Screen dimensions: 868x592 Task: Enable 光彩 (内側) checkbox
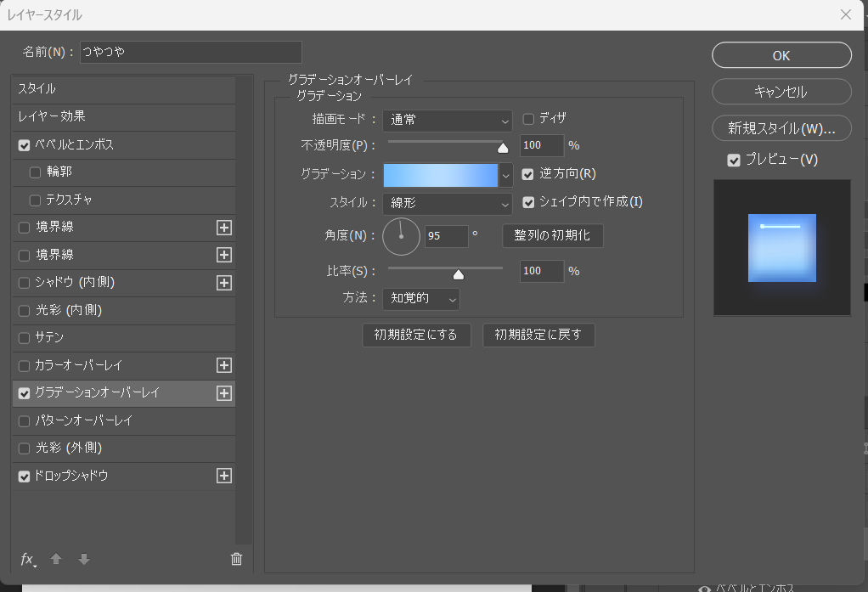click(24, 311)
